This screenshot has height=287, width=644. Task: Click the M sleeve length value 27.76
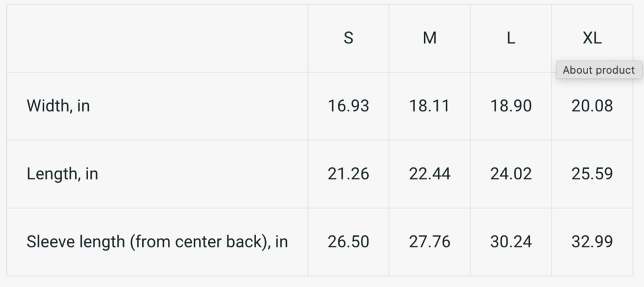tap(430, 242)
